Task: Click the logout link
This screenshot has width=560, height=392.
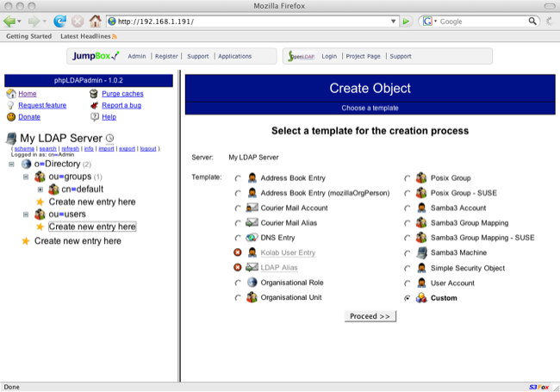Action: click(148, 149)
